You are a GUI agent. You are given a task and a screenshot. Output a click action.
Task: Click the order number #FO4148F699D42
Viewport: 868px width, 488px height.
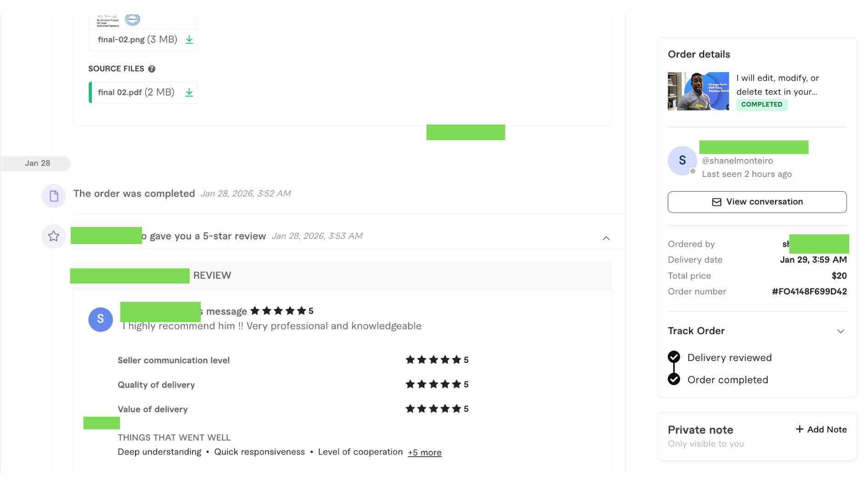(x=809, y=292)
